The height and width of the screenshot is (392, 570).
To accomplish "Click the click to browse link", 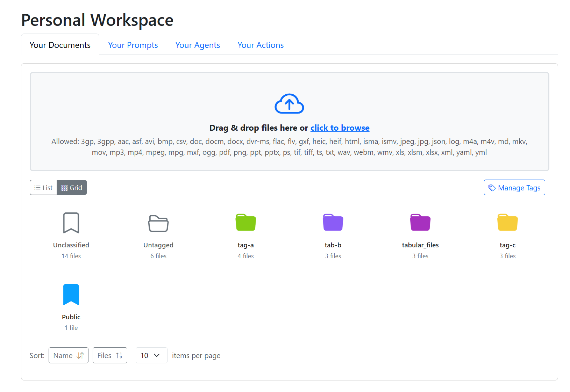I will (340, 128).
